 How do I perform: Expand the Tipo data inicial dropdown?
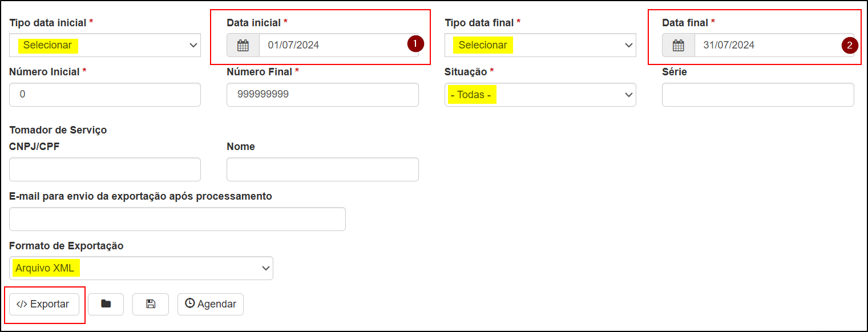105,45
